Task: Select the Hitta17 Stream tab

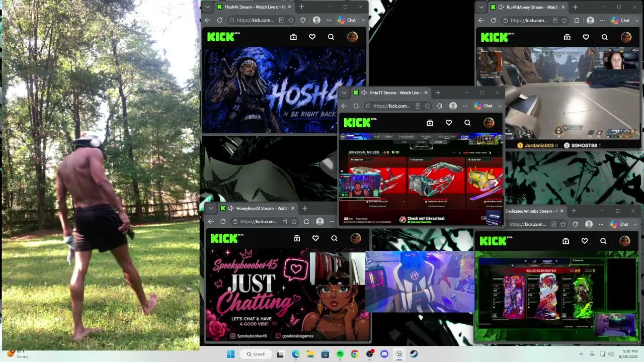Action: [391, 93]
